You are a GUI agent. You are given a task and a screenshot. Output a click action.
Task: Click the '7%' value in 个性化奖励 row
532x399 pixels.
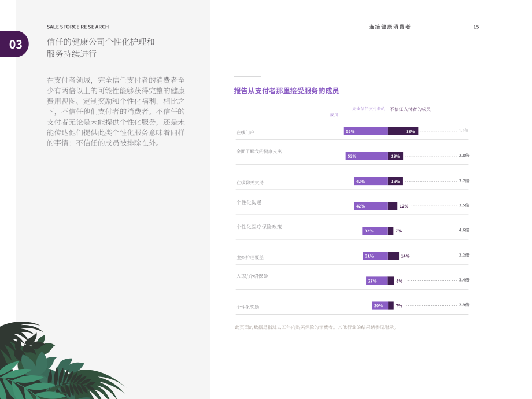pos(399,306)
